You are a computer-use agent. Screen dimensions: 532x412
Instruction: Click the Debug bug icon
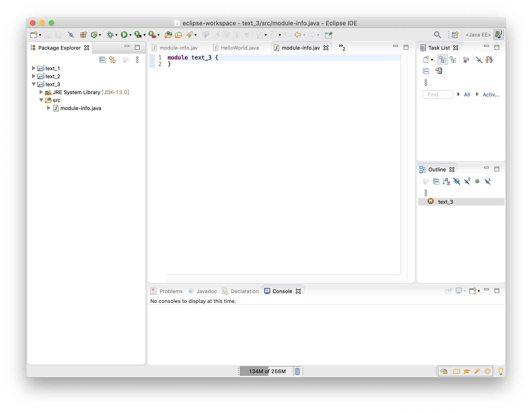click(x=110, y=35)
